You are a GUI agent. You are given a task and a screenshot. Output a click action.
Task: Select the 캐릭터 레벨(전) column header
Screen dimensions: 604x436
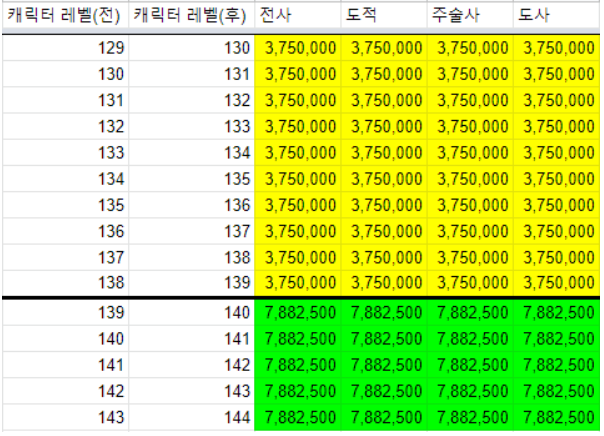point(65,16)
